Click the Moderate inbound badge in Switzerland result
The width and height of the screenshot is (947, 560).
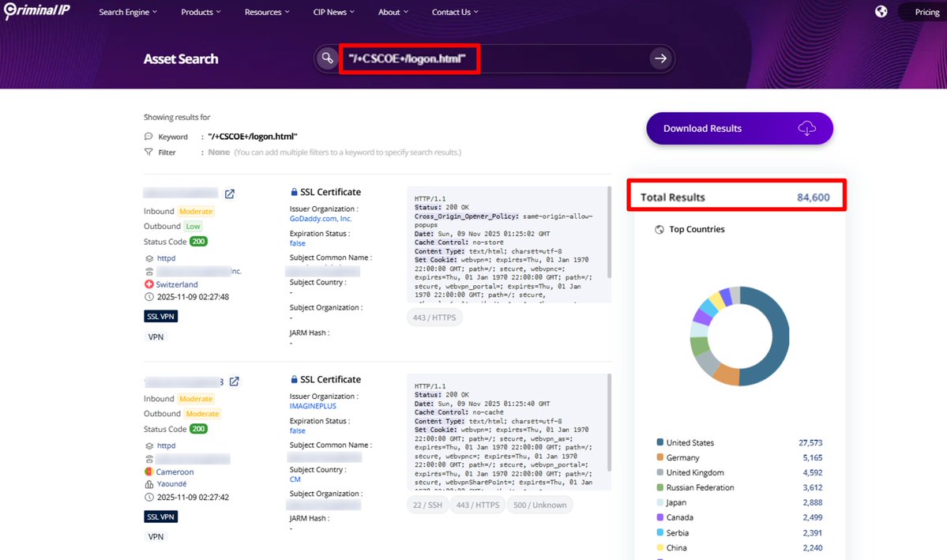196,212
